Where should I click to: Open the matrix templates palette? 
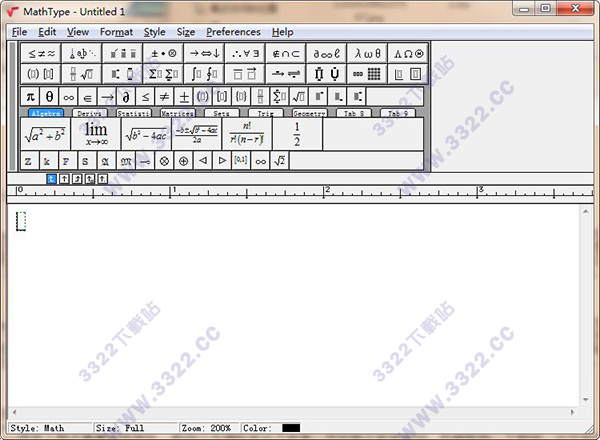click(x=367, y=74)
